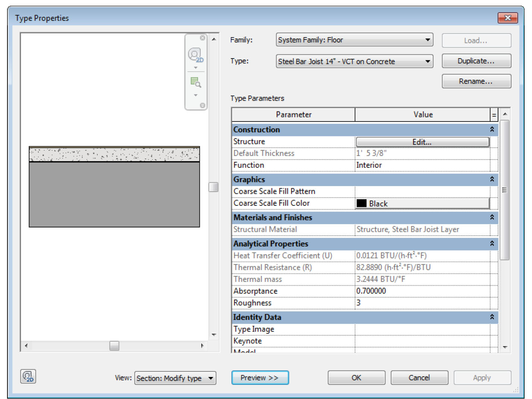
Task: Click the Edit button for Structure
Action: [422, 142]
